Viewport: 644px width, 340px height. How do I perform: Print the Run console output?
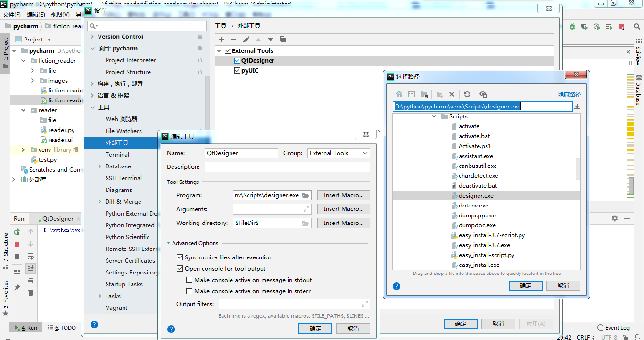tap(31, 281)
